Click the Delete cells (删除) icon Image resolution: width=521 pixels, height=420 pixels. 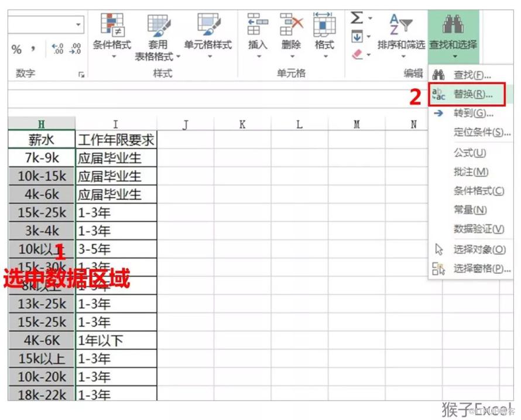pyautogui.click(x=291, y=24)
